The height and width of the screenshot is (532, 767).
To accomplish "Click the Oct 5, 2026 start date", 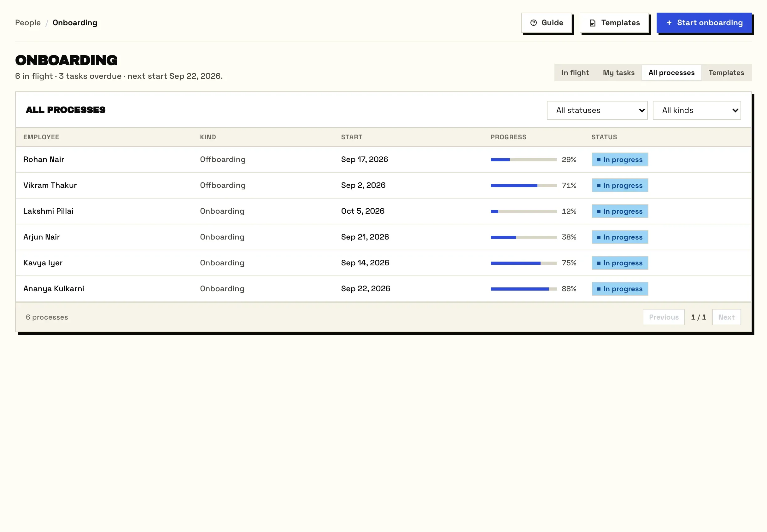I will click(x=363, y=211).
